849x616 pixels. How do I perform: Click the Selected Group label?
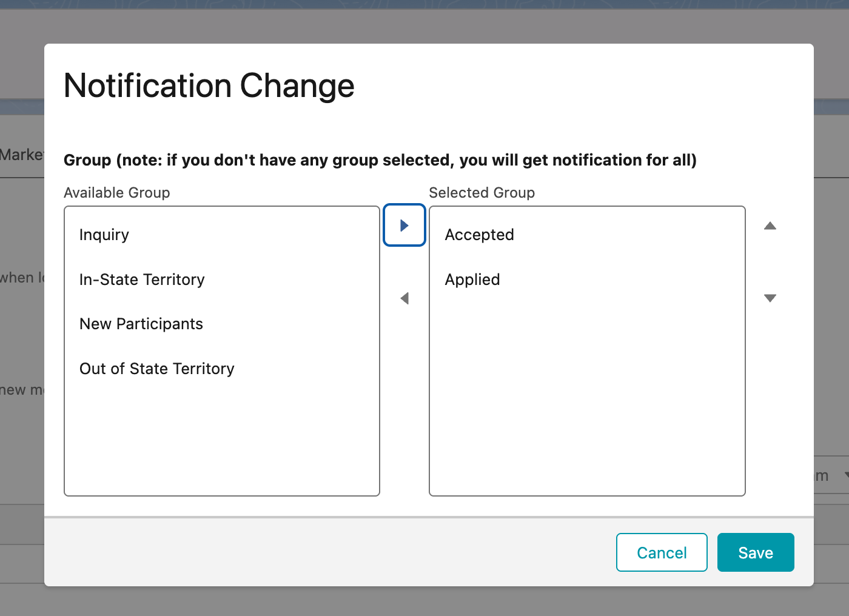coord(482,193)
